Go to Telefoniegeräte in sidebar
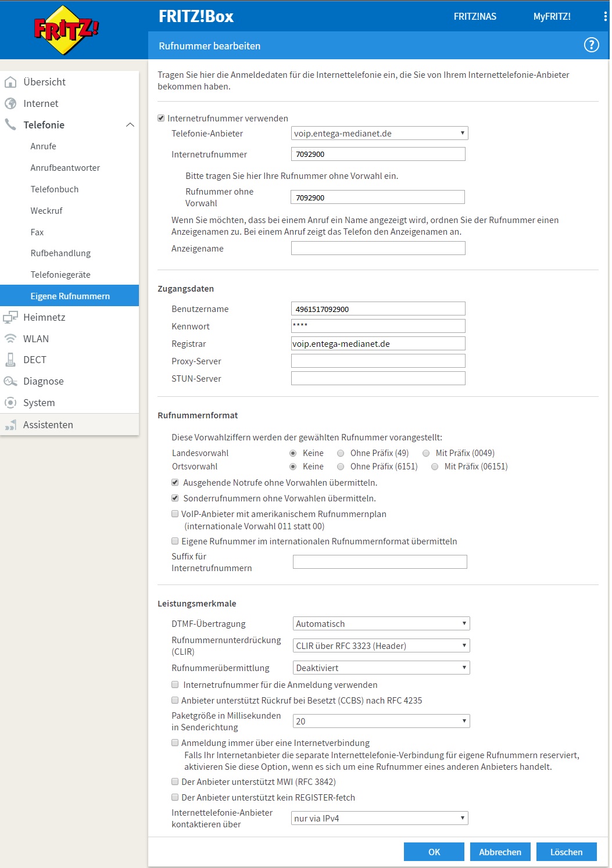The width and height of the screenshot is (612, 868). tap(60, 275)
